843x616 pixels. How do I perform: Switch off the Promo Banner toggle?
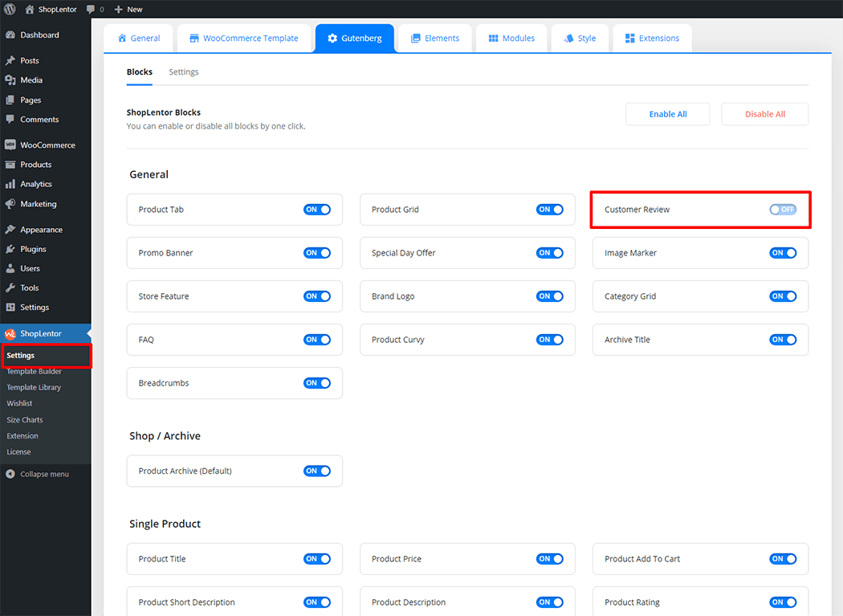coord(316,253)
